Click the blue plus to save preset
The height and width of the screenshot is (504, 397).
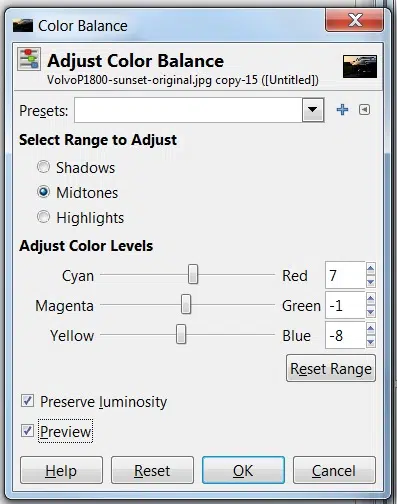click(342, 110)
